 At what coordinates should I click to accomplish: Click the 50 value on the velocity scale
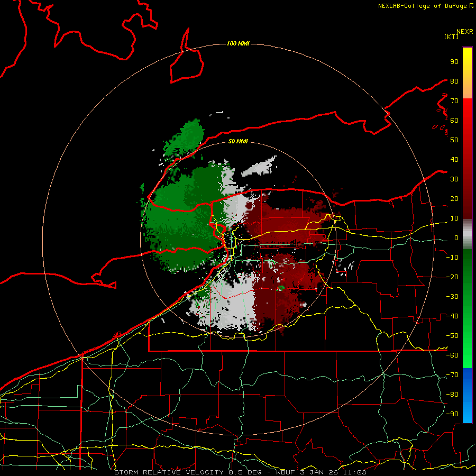[x=454, y=140]
